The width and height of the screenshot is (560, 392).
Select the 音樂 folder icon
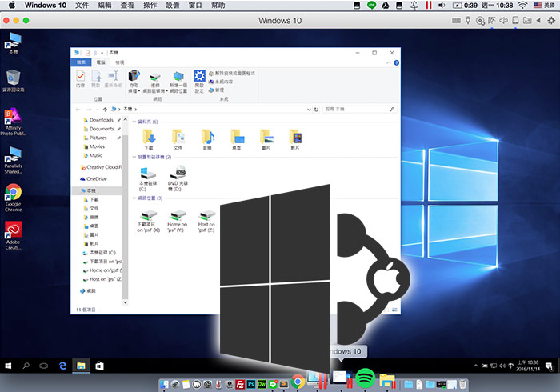207,136
